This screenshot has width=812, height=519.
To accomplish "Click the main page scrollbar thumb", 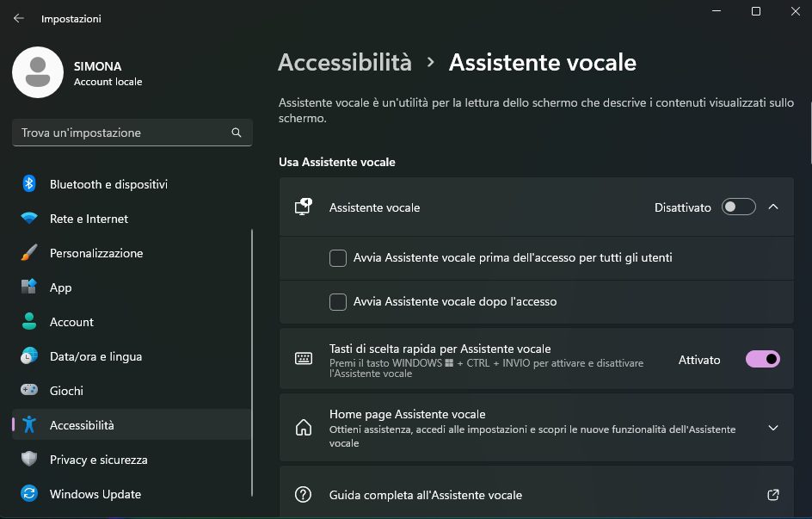I will [810, 132].
